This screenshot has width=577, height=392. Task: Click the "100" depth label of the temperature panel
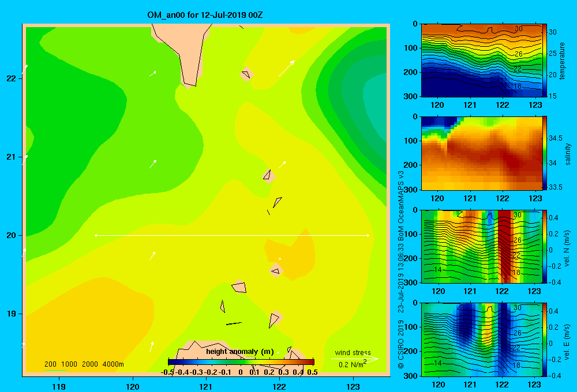click(411, 48)
